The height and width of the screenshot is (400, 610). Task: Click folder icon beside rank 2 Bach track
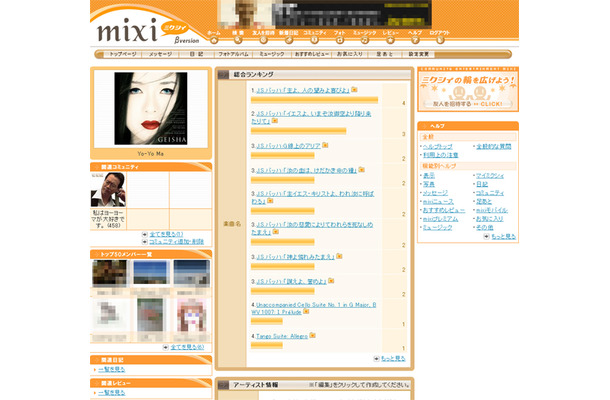(275, 121)
